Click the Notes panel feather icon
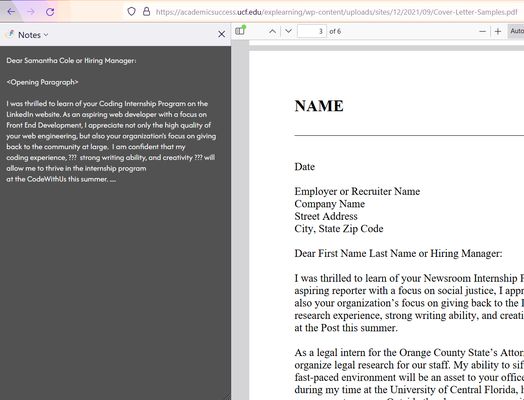This screenshot has width=524, height=400. tap(11, 34)
